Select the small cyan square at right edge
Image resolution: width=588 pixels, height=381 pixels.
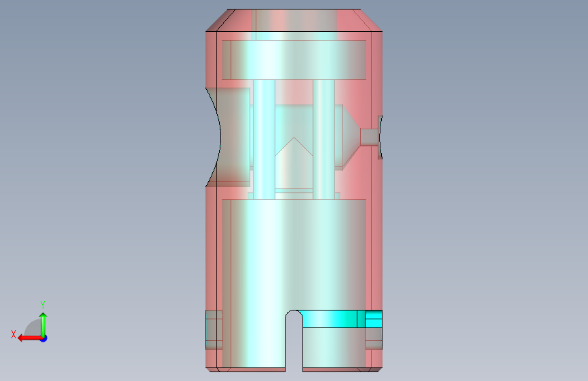coord(374,319)
